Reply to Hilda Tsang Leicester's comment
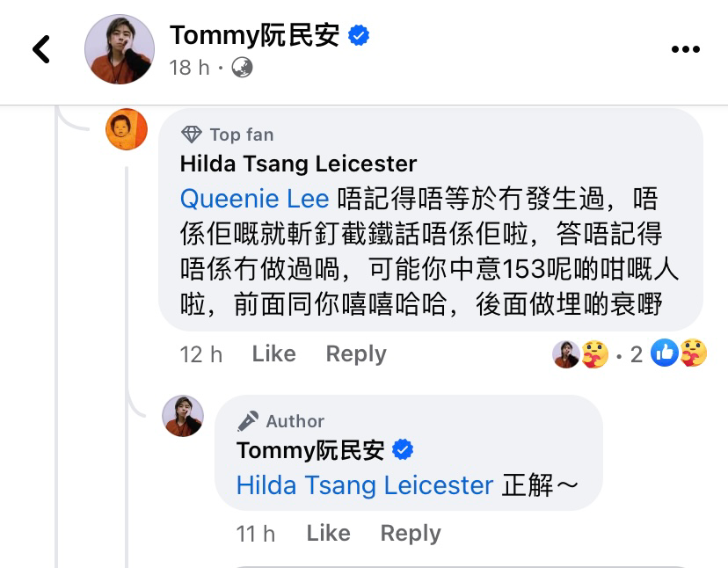Image resolution: width=728 pixels, height=568 pixels. click(355, 353)
